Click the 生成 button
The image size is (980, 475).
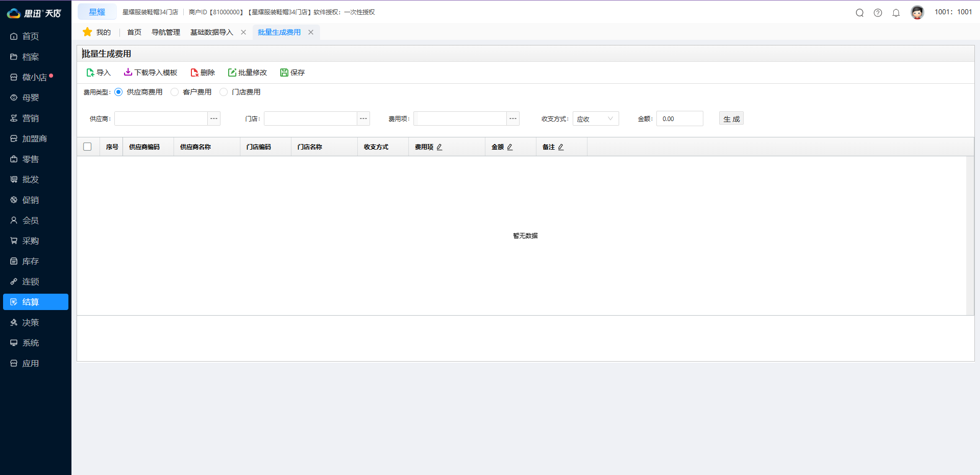pos(731,118)
